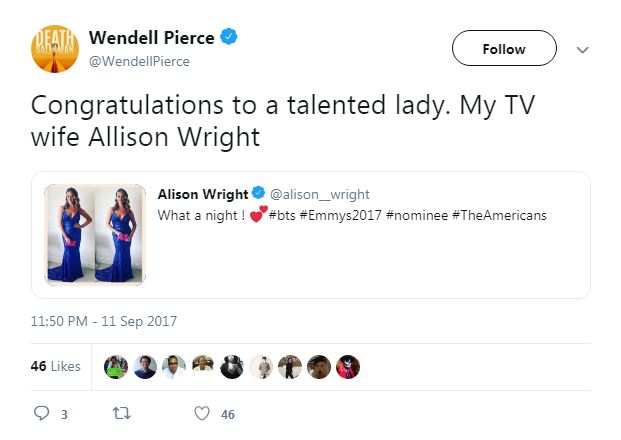Like the tweet with the heart icon
621x440 pixels.
(x=201, y=414)
